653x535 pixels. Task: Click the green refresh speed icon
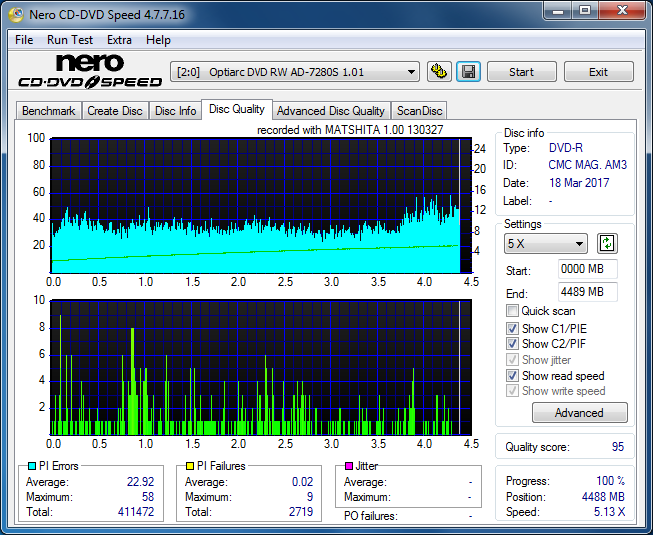(x=607, y=244)
